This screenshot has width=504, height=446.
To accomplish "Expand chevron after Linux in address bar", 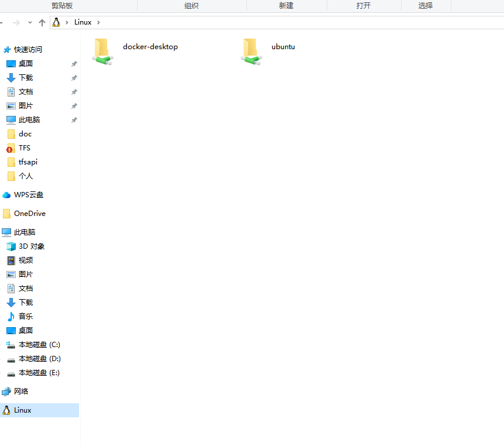I will point(98,22).
